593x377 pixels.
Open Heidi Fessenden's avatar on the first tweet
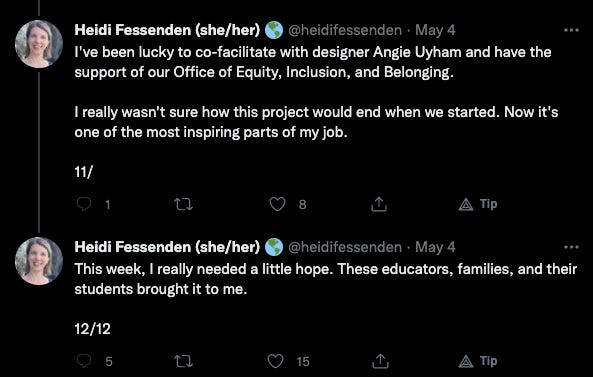[39, 44]
